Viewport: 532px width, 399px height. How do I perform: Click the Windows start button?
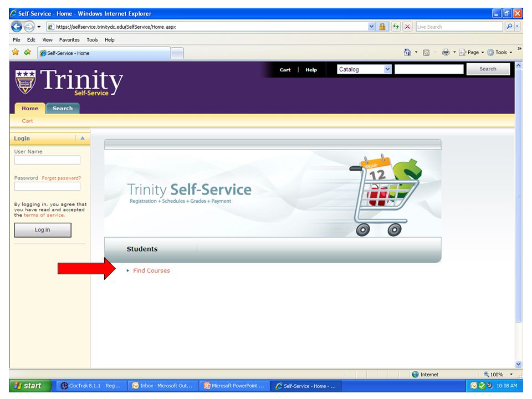(30, 386)
